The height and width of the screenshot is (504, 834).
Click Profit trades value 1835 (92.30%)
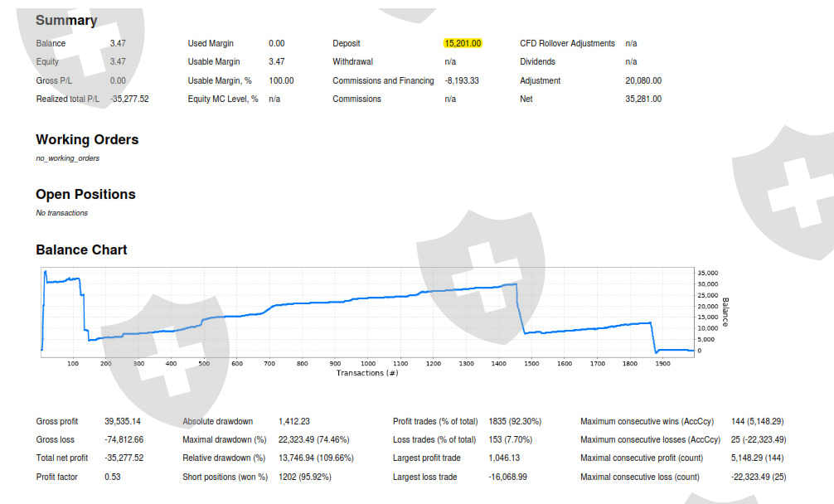click(515, 422)
